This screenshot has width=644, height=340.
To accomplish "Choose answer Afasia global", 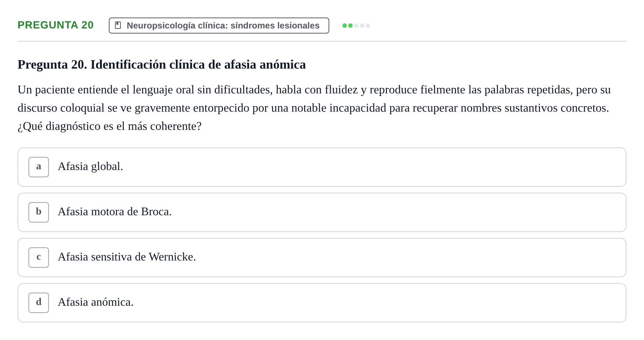I will click(322, 167).
